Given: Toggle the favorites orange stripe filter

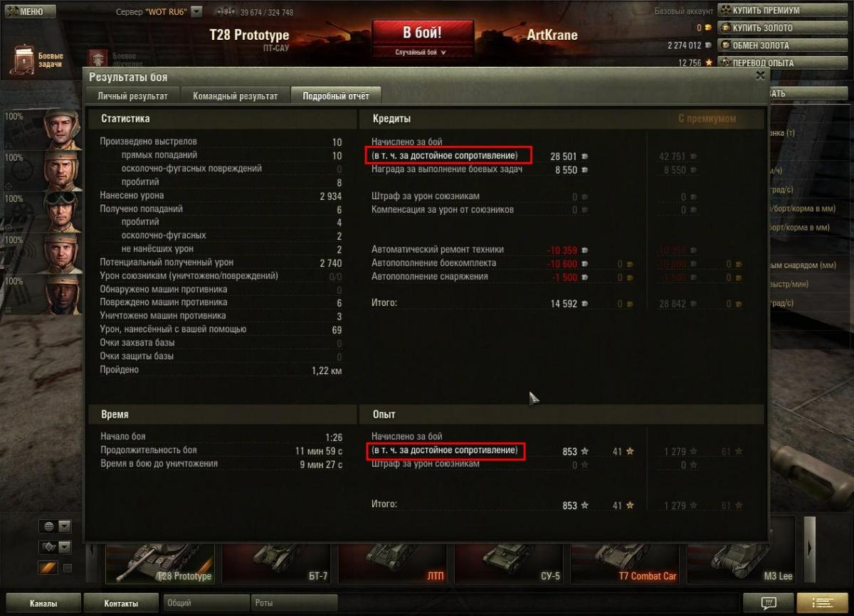Looking at the screenshot, I should [48, 568].
